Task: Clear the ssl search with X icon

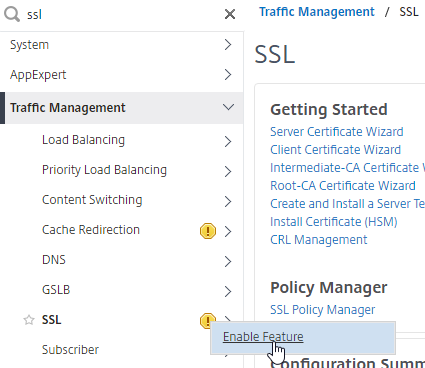Action: click(x=230, y=14)
